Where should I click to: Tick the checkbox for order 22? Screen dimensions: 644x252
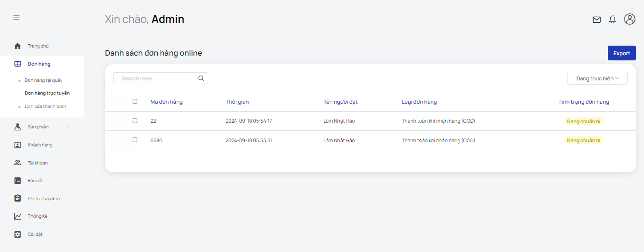(x=135, y=121)
